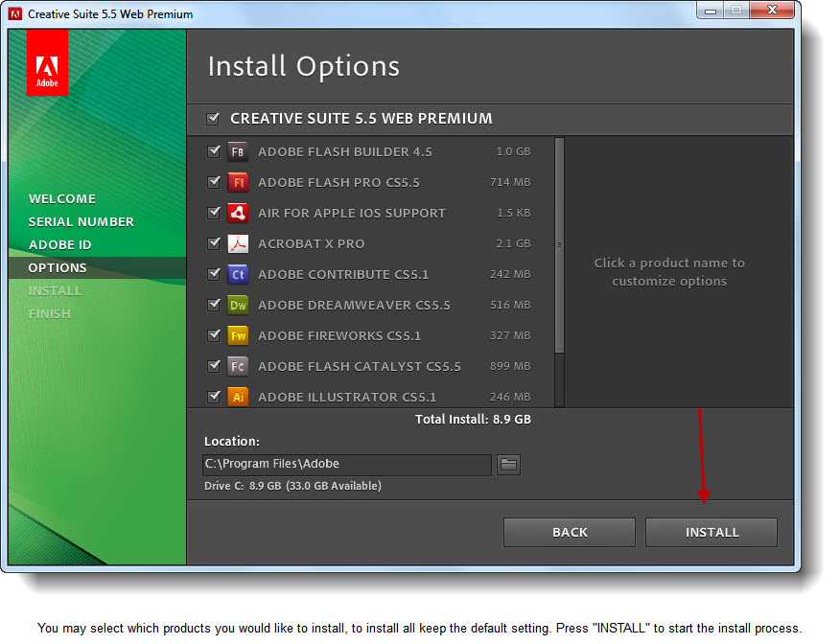Image resolution: width=840 pixels, height=644 pixels.
Task: Uncheck the Adobe Illustrator CS5.1 checkbox
Action: click(x=214, y=396)
